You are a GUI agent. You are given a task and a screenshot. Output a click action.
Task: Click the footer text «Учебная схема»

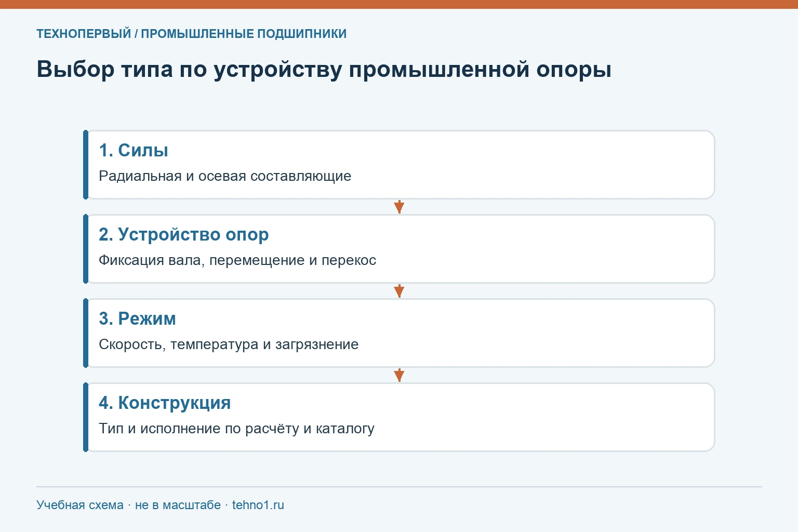80,505
